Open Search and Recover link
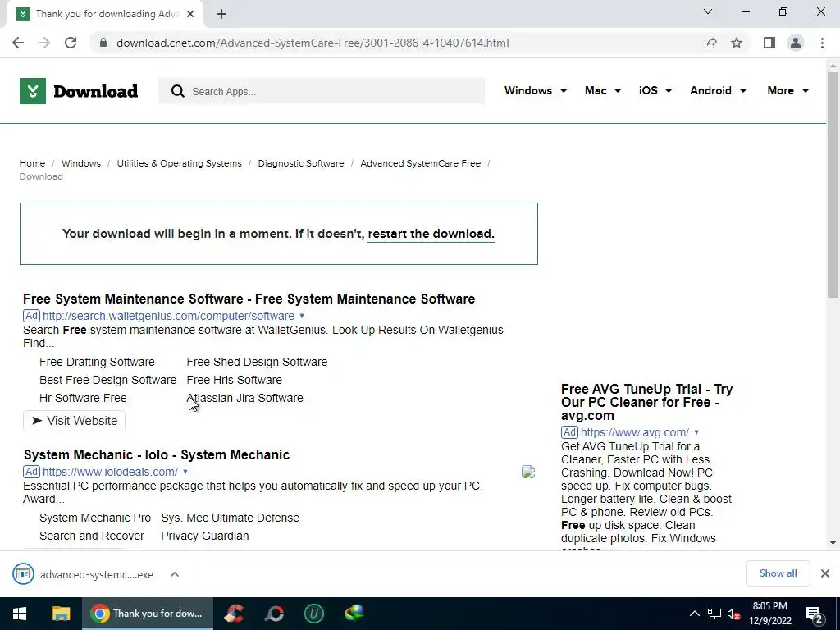 click(92, 536)
